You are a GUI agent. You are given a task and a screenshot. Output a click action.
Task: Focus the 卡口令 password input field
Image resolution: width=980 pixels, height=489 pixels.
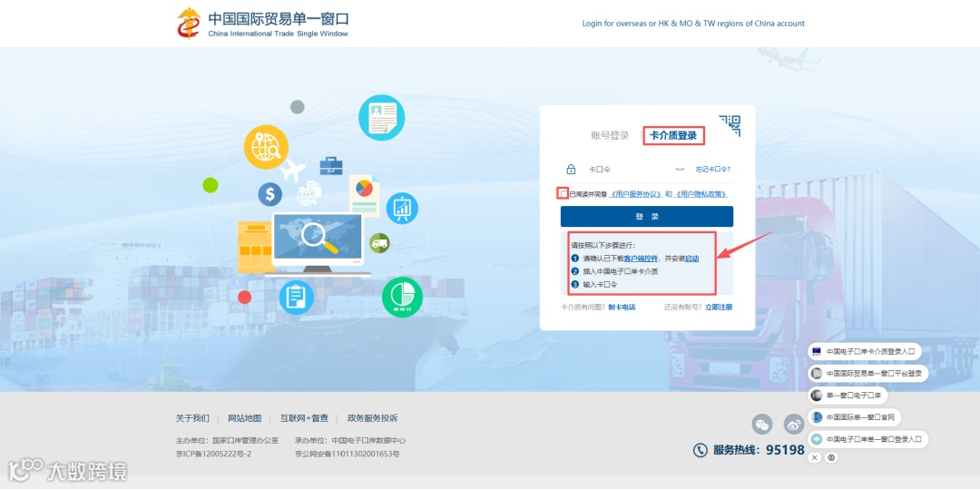point(629,170)
